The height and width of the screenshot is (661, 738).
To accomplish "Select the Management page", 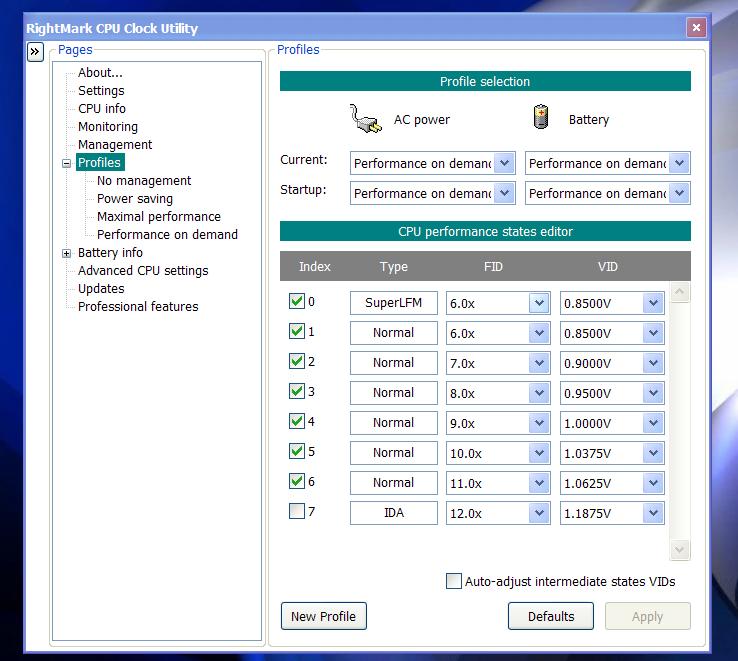I will [x=115, y=144].
